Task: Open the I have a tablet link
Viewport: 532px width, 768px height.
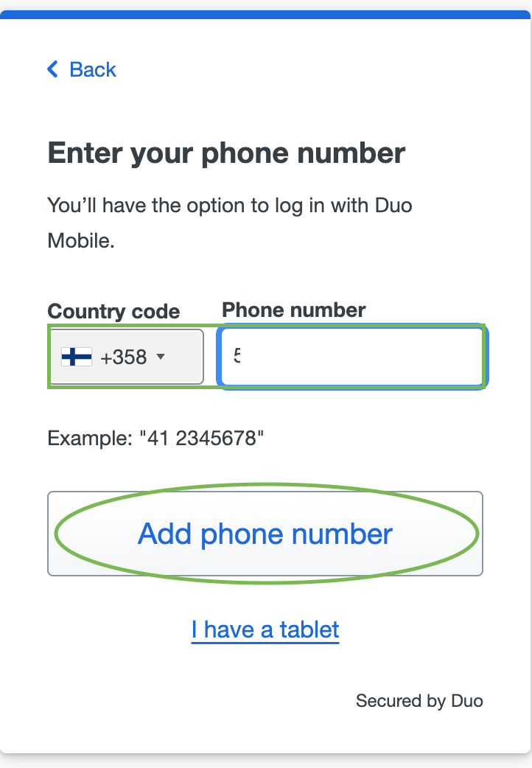Action: tap(265, 629)
